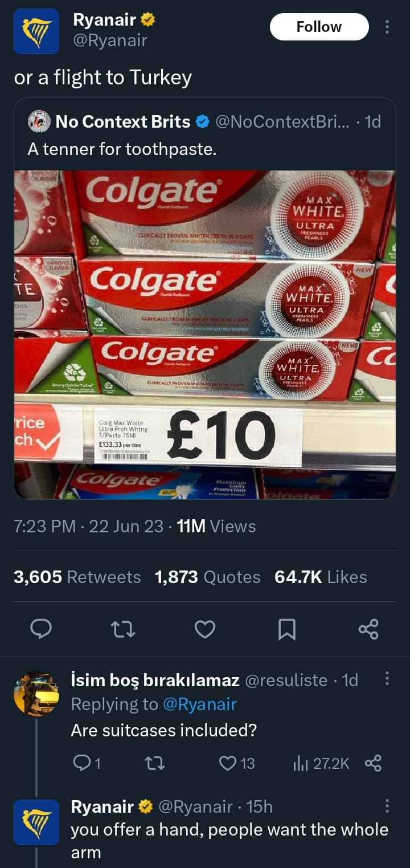Screen dimensions: 410x868
Task: Follow the Ryanair account
Action: (319, 27)
